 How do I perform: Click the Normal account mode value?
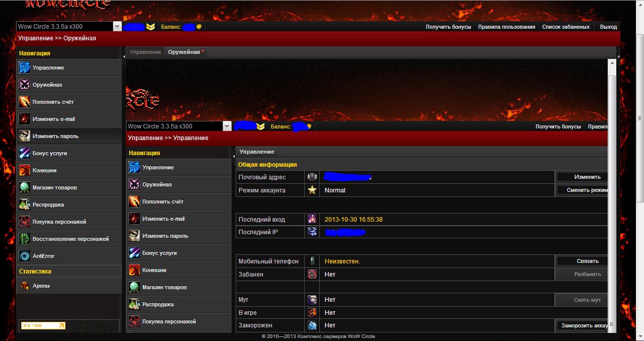tap(335, 190)
